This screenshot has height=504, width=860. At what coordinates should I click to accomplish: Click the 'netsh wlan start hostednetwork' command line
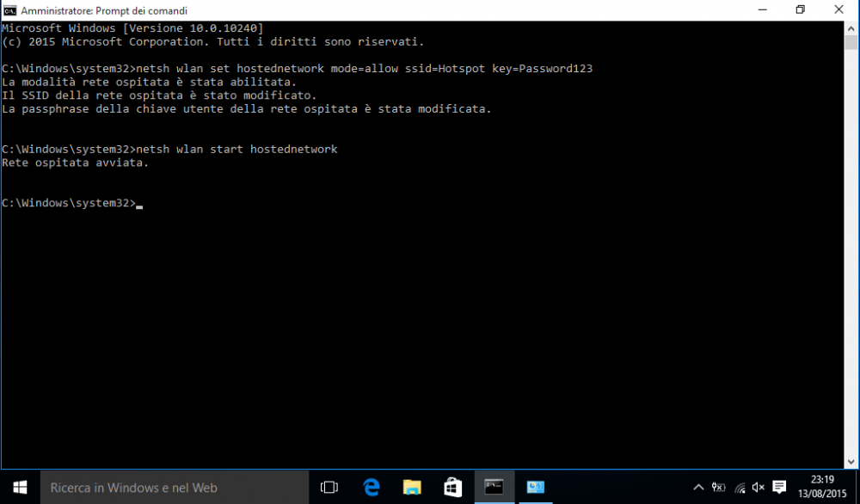pos(169,149)
